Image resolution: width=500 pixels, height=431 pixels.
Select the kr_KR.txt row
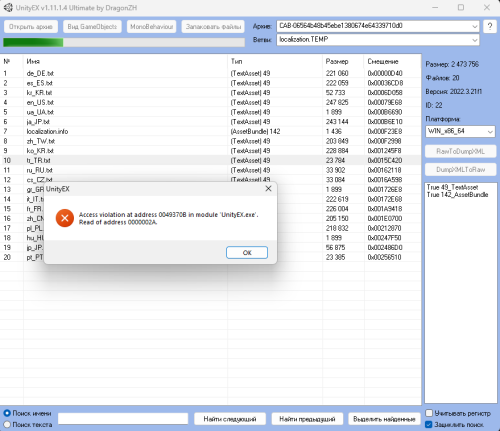click(x=211, y=93)
